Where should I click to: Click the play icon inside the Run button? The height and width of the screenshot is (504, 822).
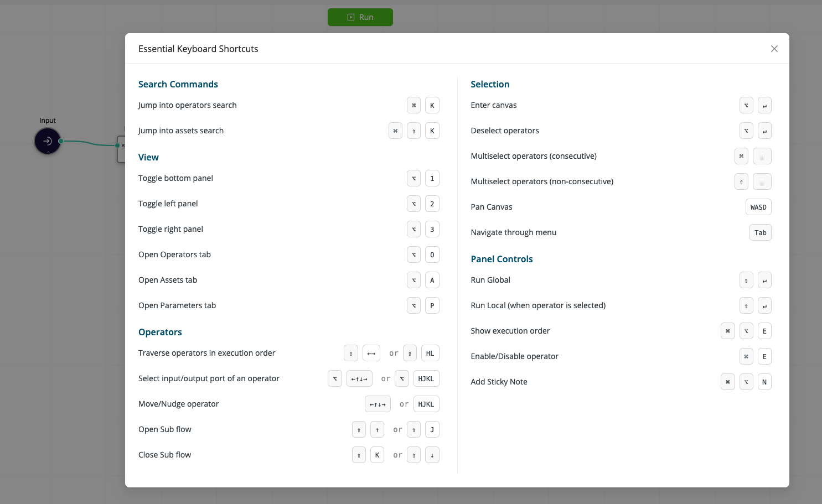pyautogui.click(x=350, y=17)
